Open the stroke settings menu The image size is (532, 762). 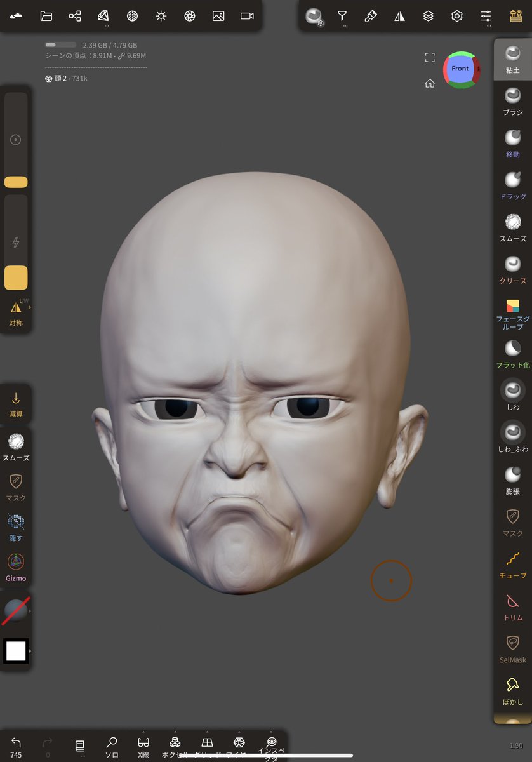tap(342, 16)
